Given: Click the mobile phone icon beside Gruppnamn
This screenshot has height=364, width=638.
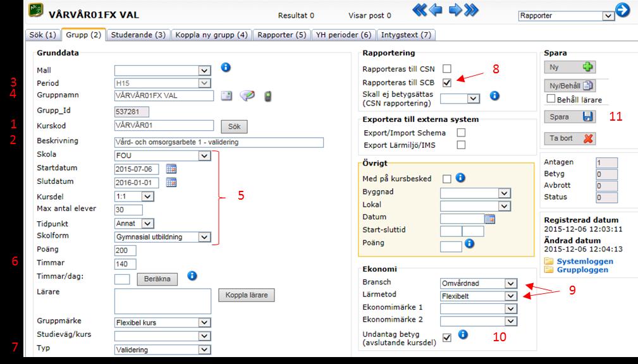Looking at the screenshot, I should pos(267,96).
